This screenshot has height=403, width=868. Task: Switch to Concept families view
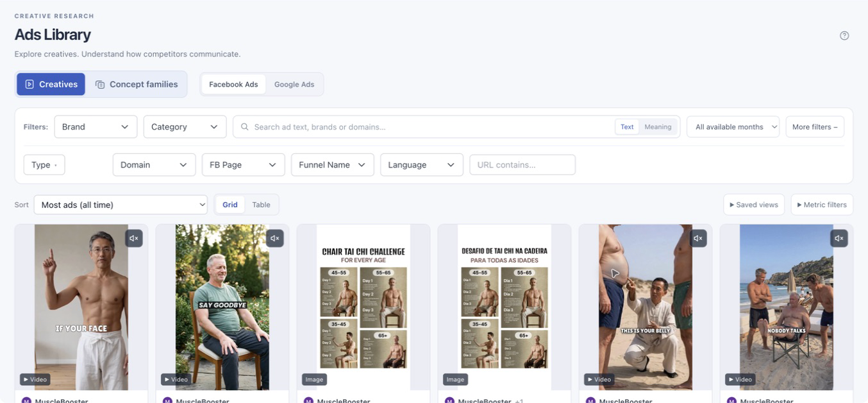click(137, 84)
